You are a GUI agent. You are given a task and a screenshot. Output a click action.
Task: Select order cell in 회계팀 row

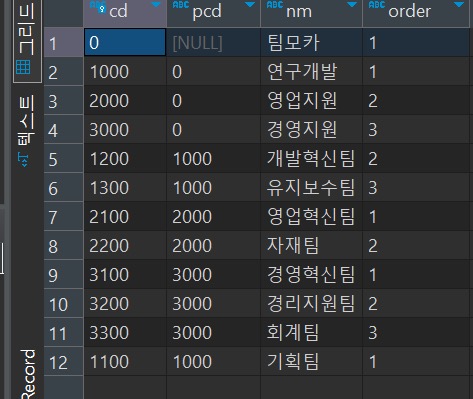click(416, 332)
